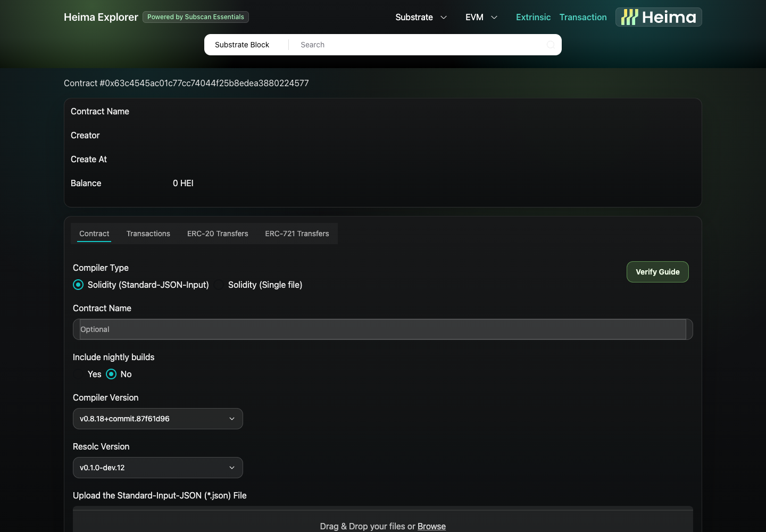This screenshot has height=532, width=766.
Task: Focus the header Search field
Action: coord(420,45)
